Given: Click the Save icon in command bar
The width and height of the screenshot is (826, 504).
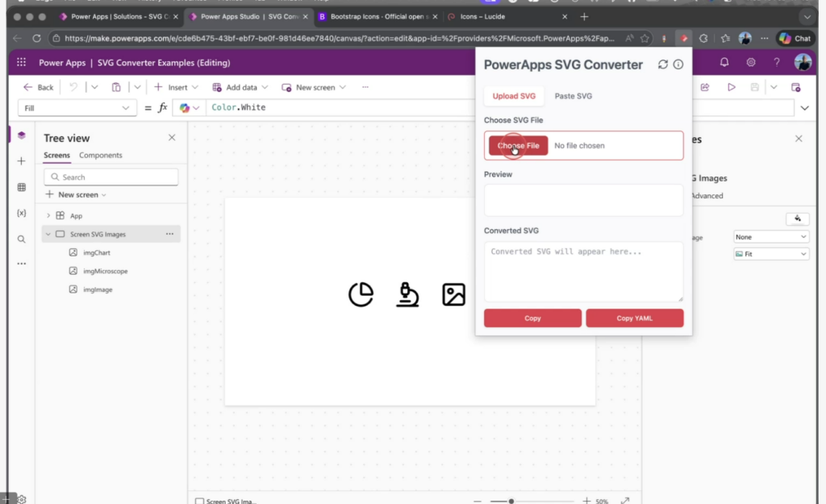Looking at the screenshot, I should pos(754,87).
